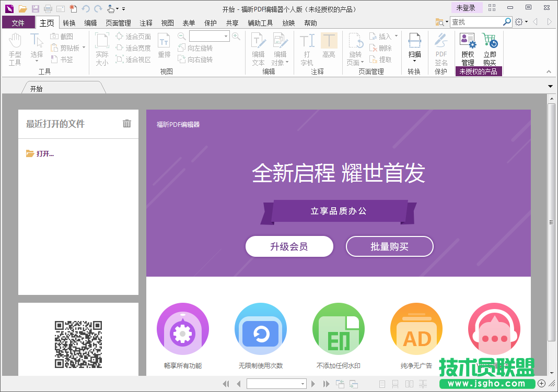558x392 pixels.
Task: Switch to the 转换 ribbon tab
Action: [x=68, y=22]
